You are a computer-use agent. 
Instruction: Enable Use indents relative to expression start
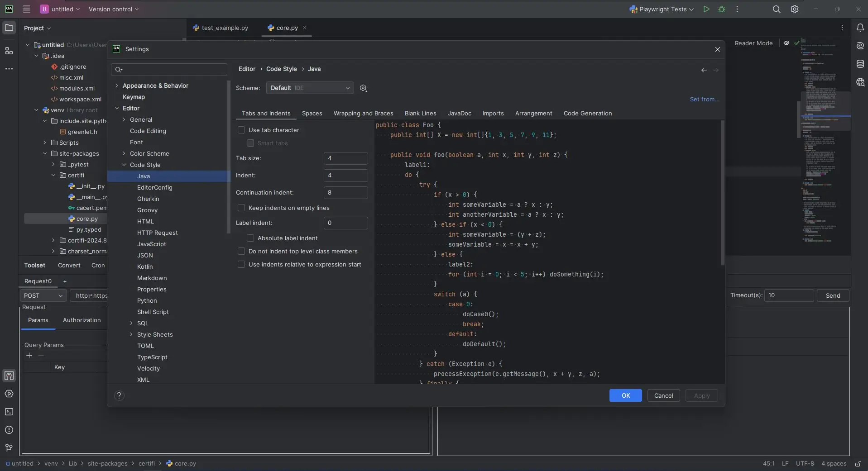coord(241,265)
